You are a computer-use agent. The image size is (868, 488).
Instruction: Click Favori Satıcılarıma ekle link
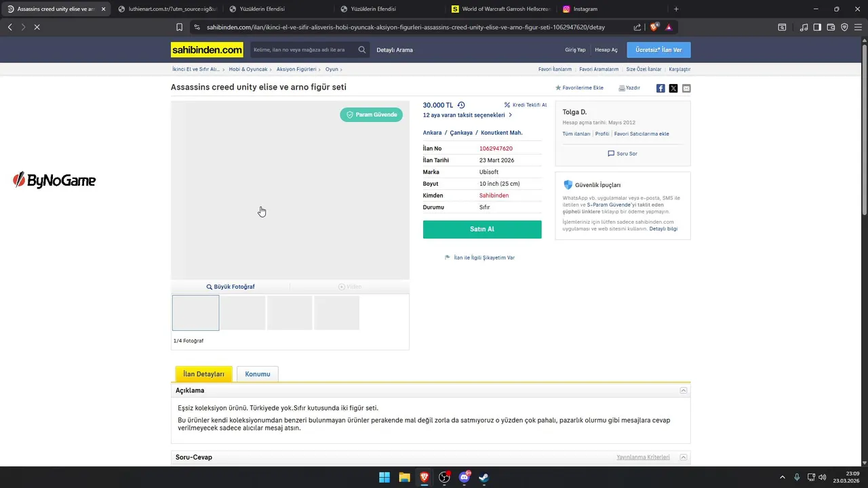[x=642, y=134]
